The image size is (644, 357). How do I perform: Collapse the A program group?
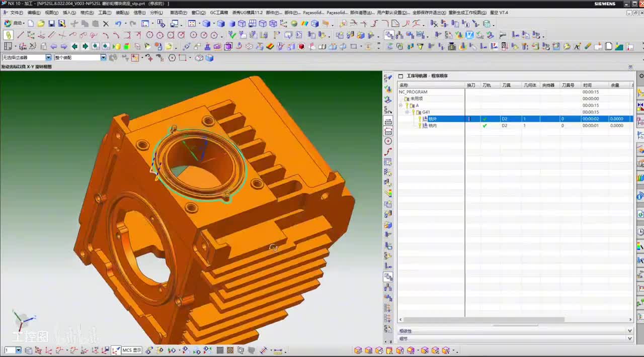coord(401,106)
